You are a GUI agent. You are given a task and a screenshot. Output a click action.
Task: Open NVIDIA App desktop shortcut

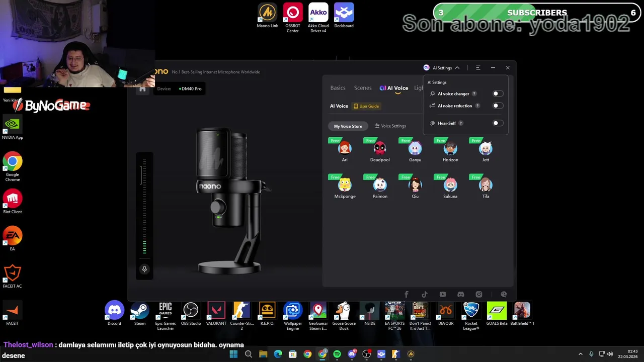click(x=13, y=128)
